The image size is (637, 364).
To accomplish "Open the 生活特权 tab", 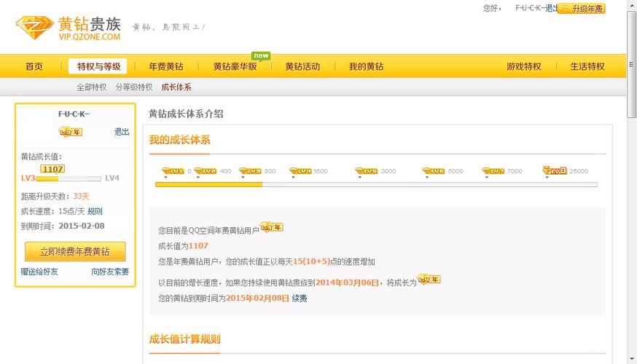I will click(x=587, y=66).
